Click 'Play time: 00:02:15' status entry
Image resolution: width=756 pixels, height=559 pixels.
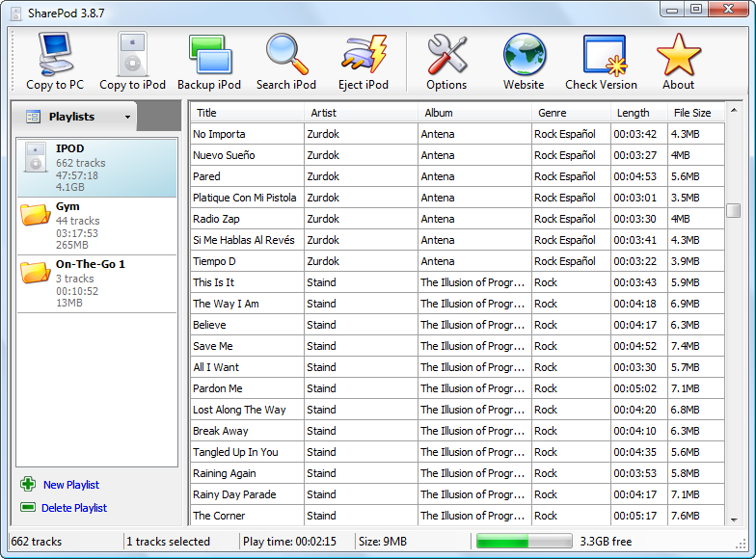pos(289,542)
